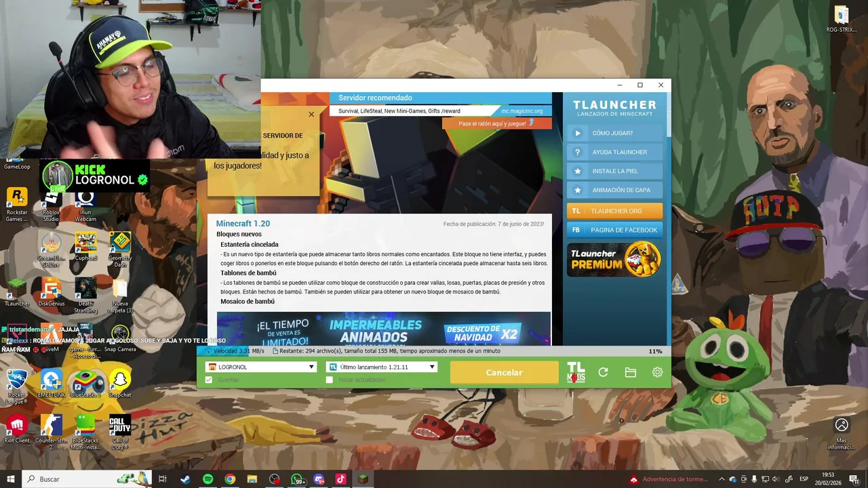Open Cuphead desktop shortcut
The image size is (868, 488).
click(x=85, y=247)
